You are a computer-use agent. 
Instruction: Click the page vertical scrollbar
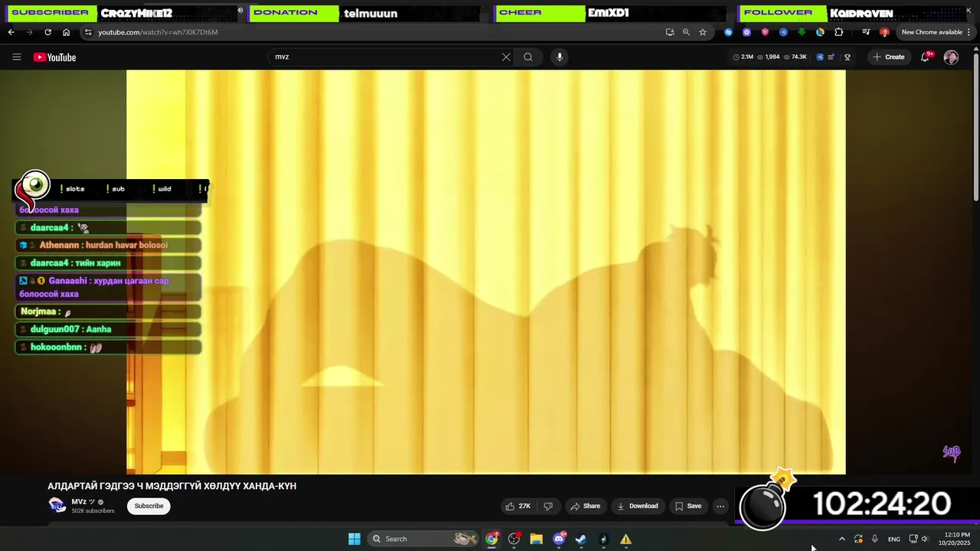975,126
